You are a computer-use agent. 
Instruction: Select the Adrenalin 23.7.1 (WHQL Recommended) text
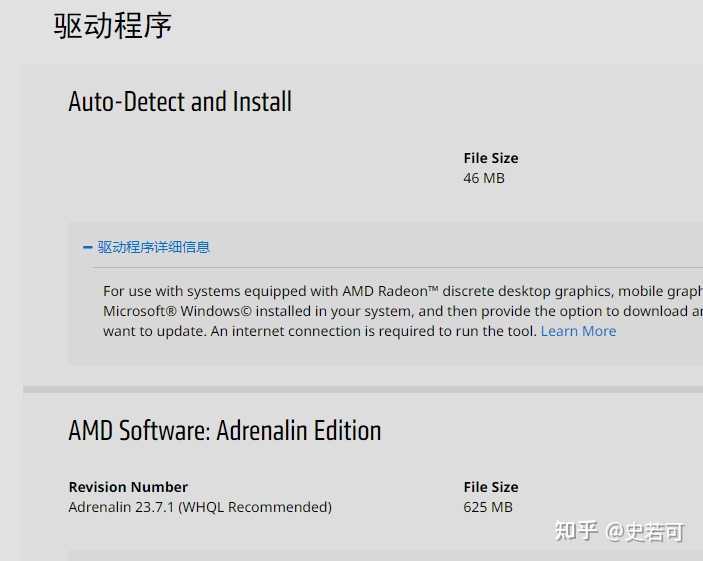[x=200, y=507]
